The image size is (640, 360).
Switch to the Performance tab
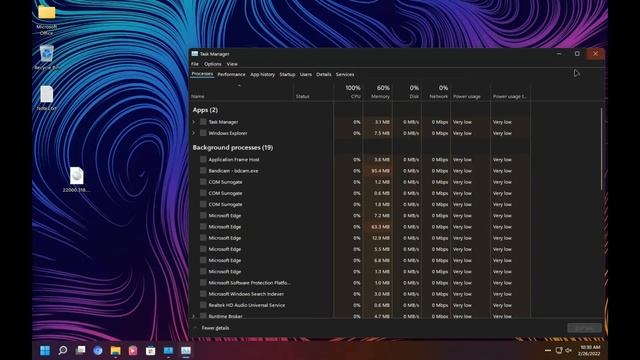(231, 74)
